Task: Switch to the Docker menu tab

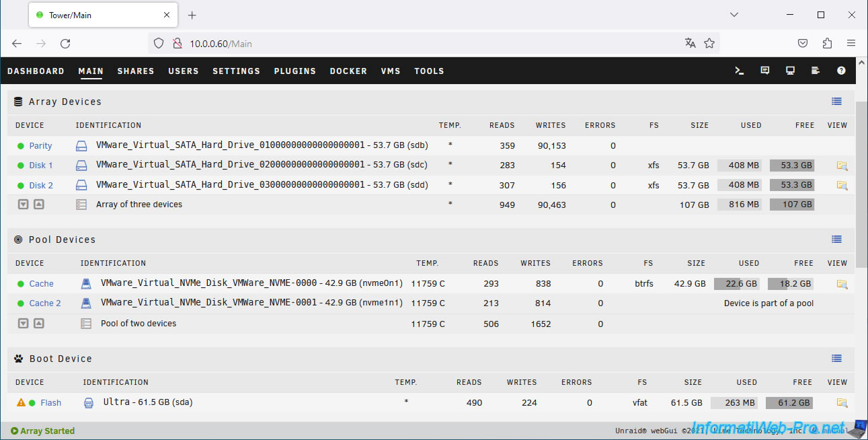Action: coord(348,71)
